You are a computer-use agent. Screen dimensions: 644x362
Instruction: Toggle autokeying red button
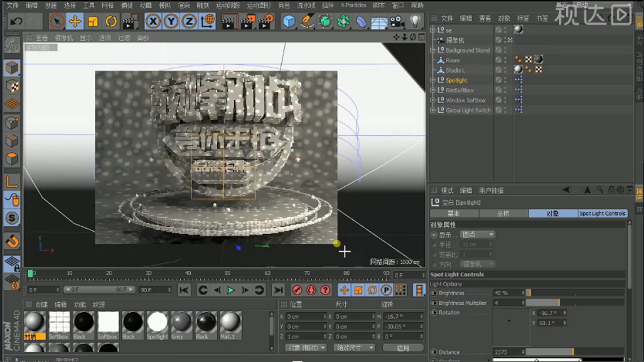311,290
